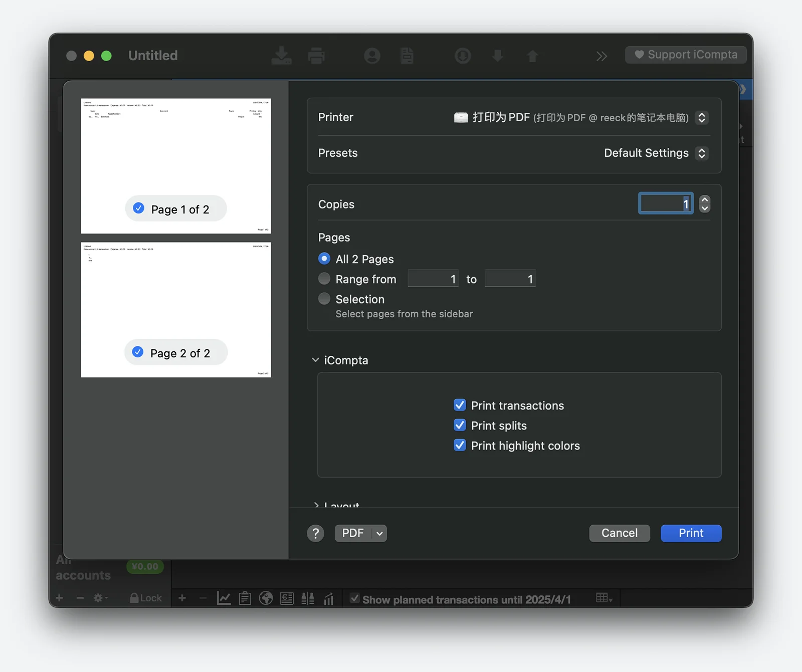The height and width of the screenshot is (672, 802).
Task: Open the PDF dropdown arrow menu
Action: click(379, 533)
